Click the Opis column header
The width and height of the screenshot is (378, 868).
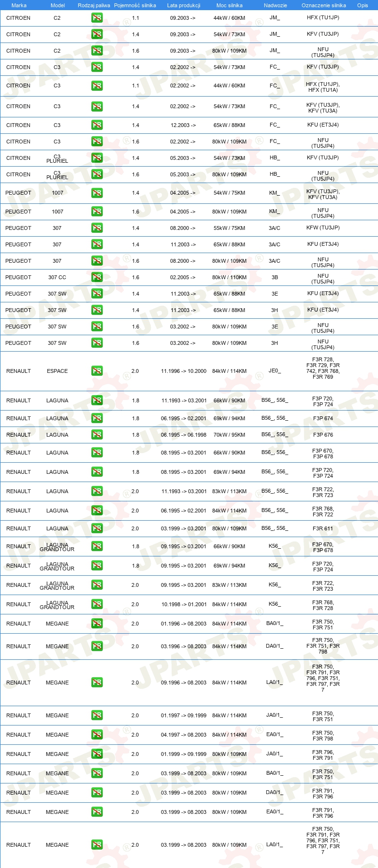363,5
